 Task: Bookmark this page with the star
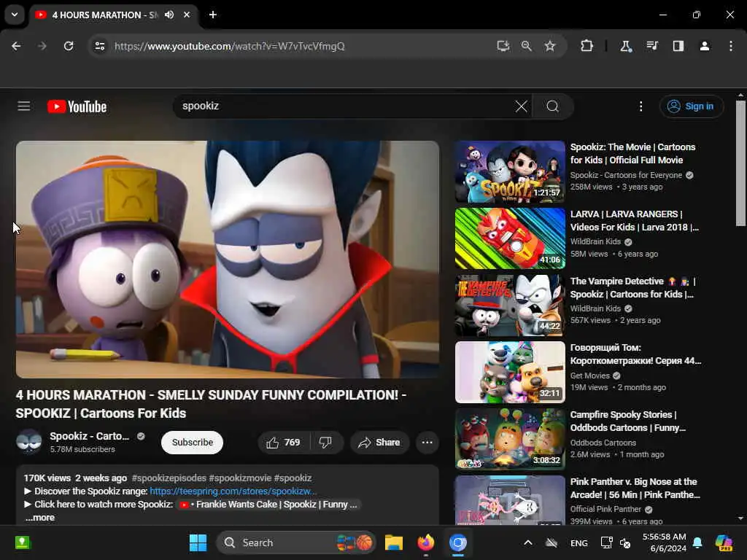tap(550, 46)
